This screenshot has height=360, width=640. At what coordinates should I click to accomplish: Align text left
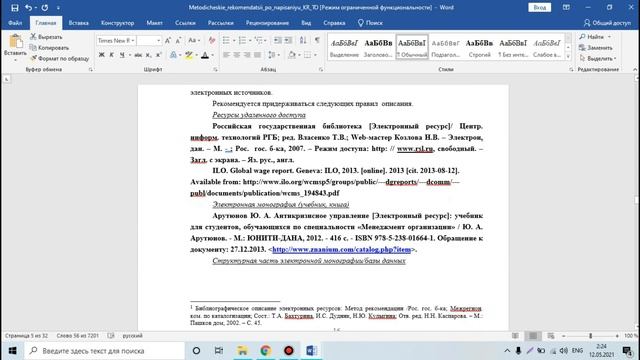coord(226,55)
